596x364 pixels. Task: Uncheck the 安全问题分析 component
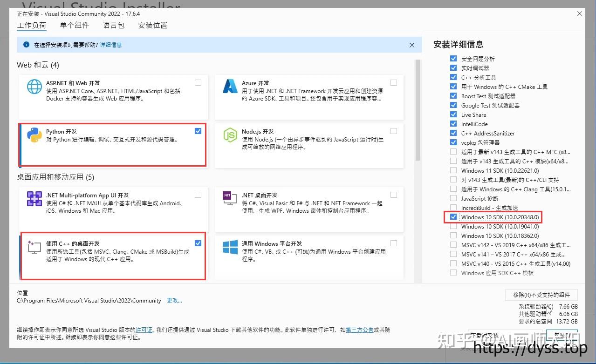click(453, 59)
